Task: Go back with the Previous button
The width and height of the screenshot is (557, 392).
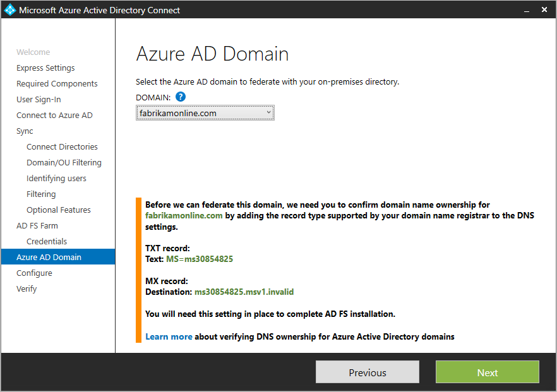Action: (367, 372)
